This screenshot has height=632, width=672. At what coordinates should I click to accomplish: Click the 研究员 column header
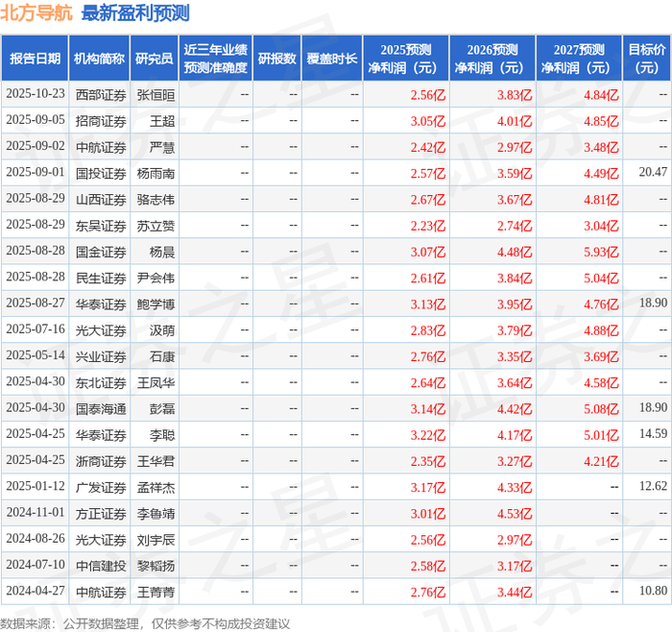[x=155, y=59]
